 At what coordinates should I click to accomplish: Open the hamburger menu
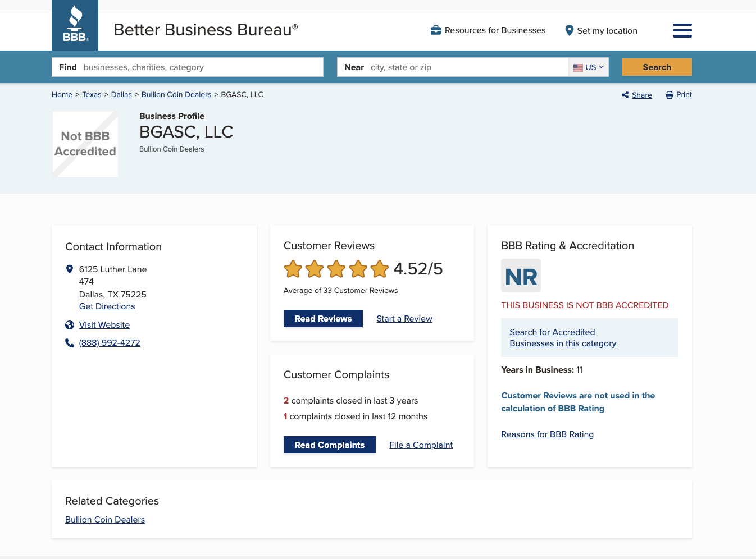point(682,30)
